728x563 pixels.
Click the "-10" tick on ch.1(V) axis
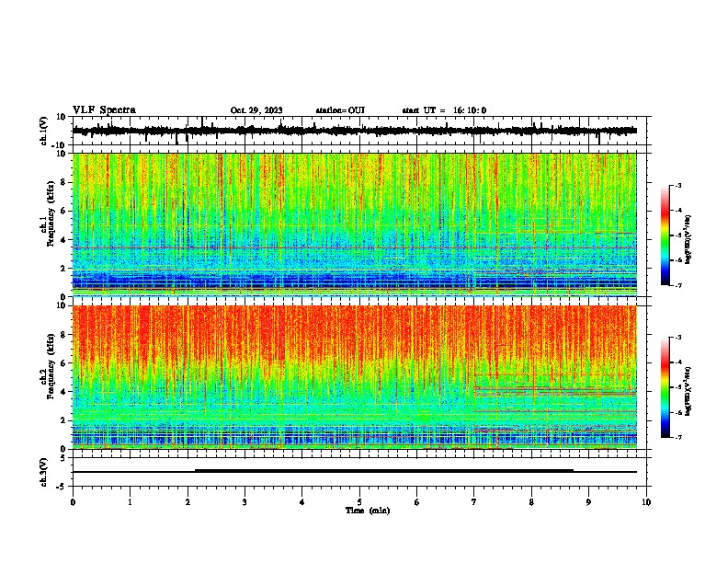click(x=60, y=145)
